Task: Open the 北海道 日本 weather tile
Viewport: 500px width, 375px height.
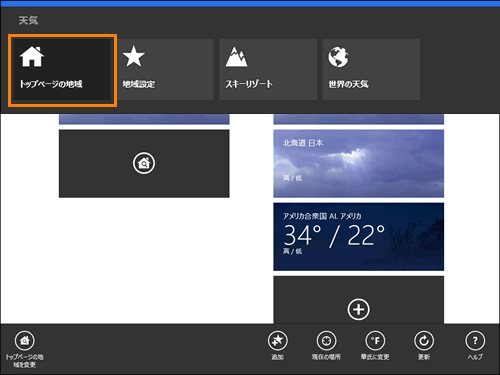Action: point(359,164)
